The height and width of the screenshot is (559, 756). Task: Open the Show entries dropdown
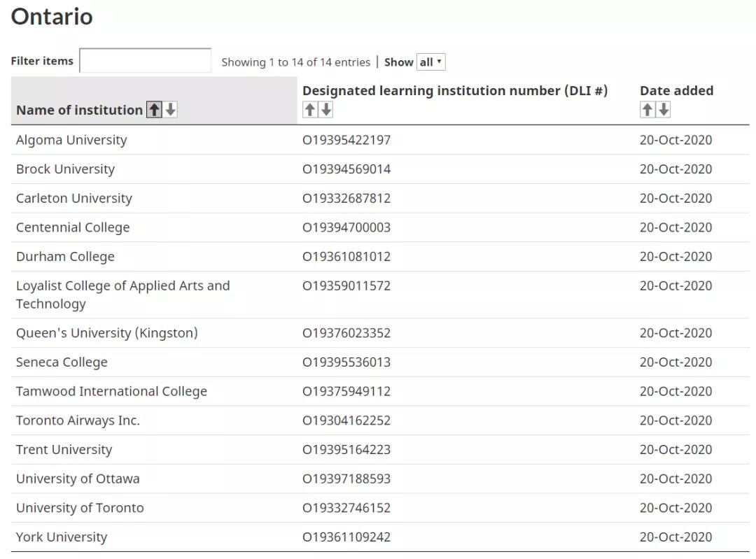(431, 62)
